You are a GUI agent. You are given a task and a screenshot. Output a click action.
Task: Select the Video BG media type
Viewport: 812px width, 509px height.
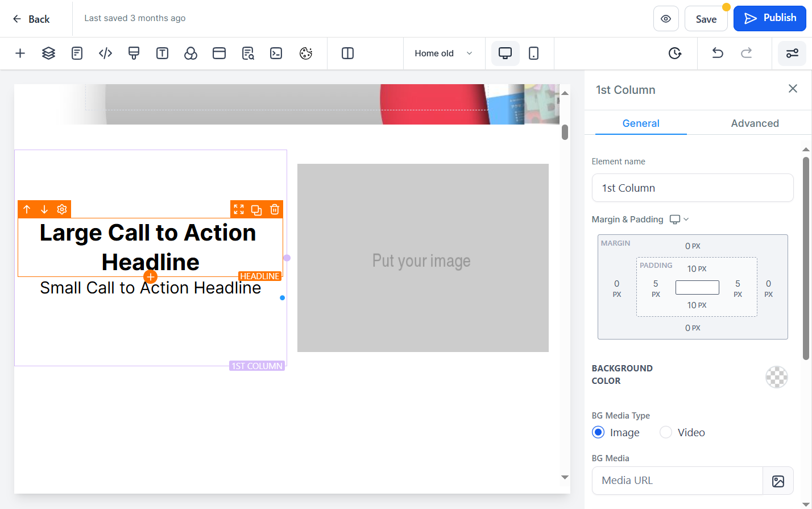pyautogui.click(x=666, y=432)
